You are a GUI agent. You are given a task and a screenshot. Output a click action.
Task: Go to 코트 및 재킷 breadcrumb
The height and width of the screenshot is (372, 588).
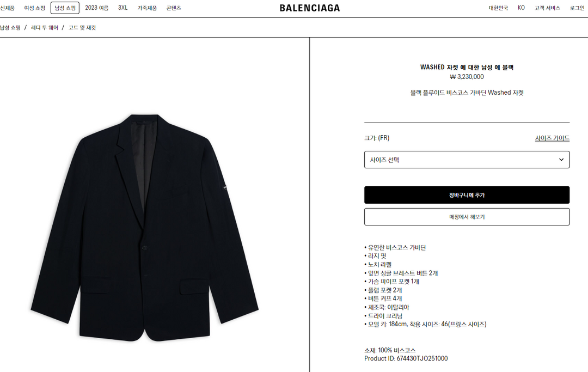click(82, 28)
